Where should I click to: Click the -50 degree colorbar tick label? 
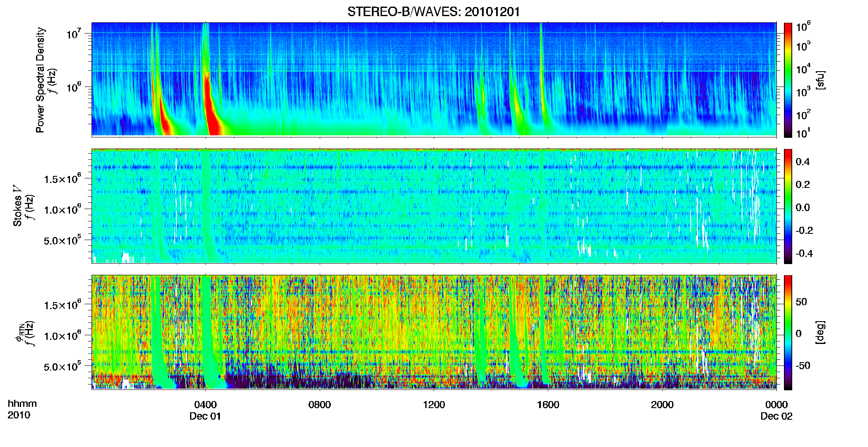(803, 366)
